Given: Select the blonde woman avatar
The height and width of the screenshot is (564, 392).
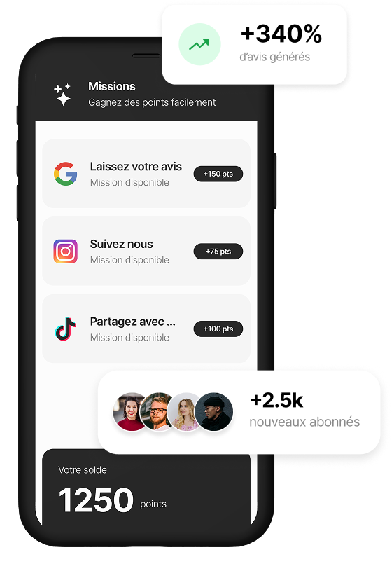Looking at the screenshot, I should (185, 412).
